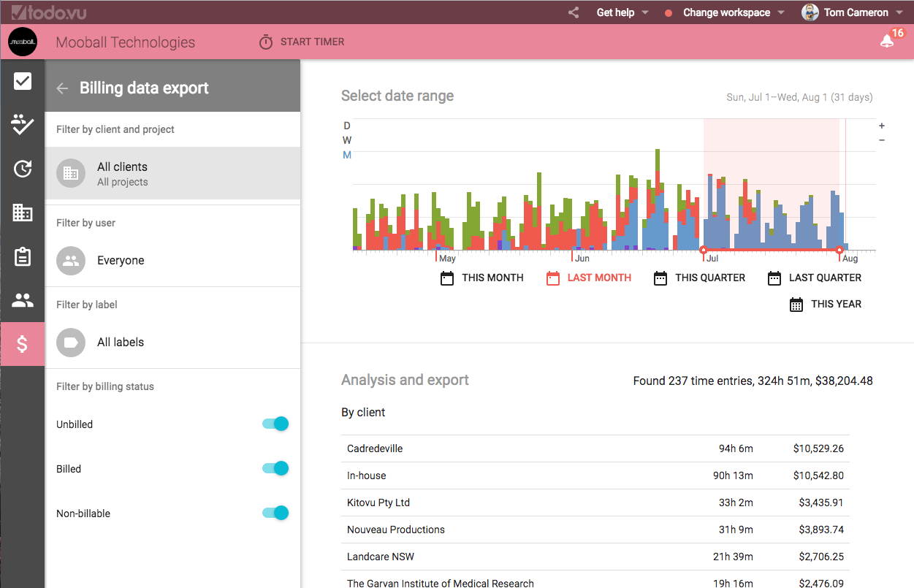Screen dimensions: 914x588
Task: Click the Kitovu Pty Ltd client row
Action: click(595, 503)
